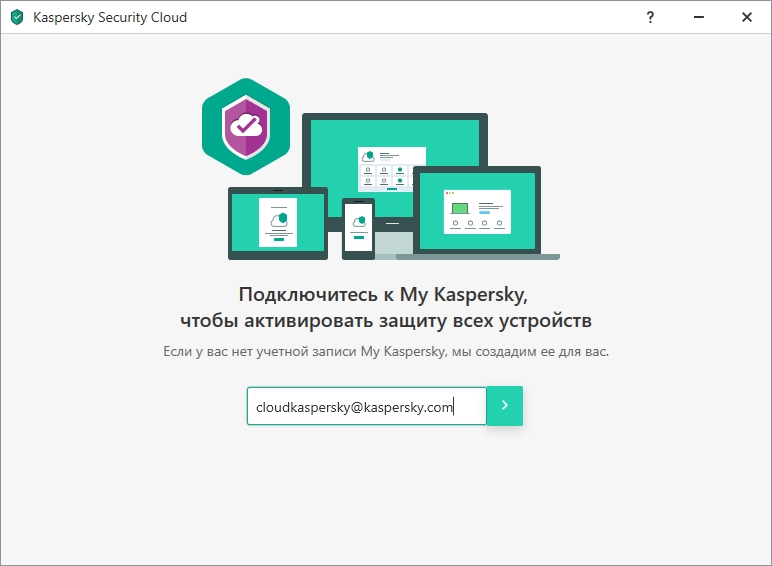Screen dimensions: 772x566
Task: Open help via the question mark icon
Action: tap(650, 17)
